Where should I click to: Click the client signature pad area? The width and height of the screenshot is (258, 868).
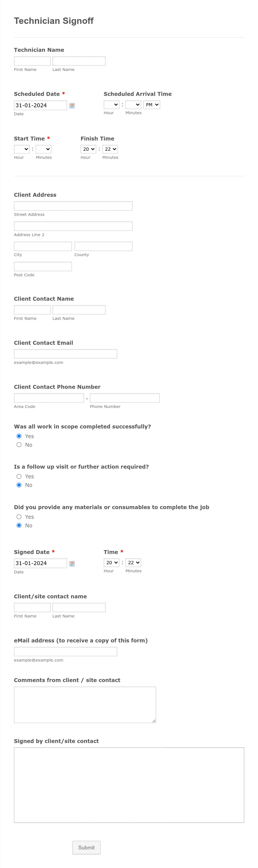(x=129, y=785)
